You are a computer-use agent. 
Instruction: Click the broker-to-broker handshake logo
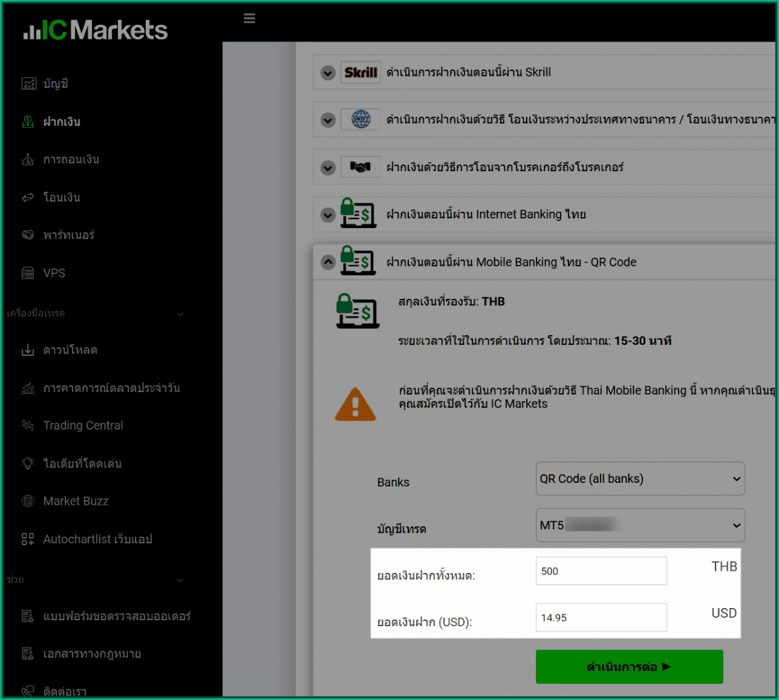361,167
